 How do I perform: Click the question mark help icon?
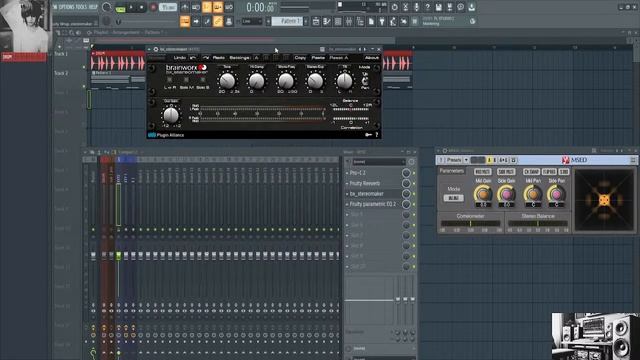(427, 7)
